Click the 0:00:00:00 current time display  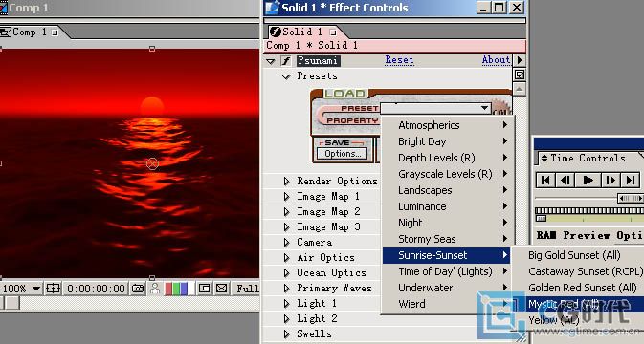click(96, 289)
